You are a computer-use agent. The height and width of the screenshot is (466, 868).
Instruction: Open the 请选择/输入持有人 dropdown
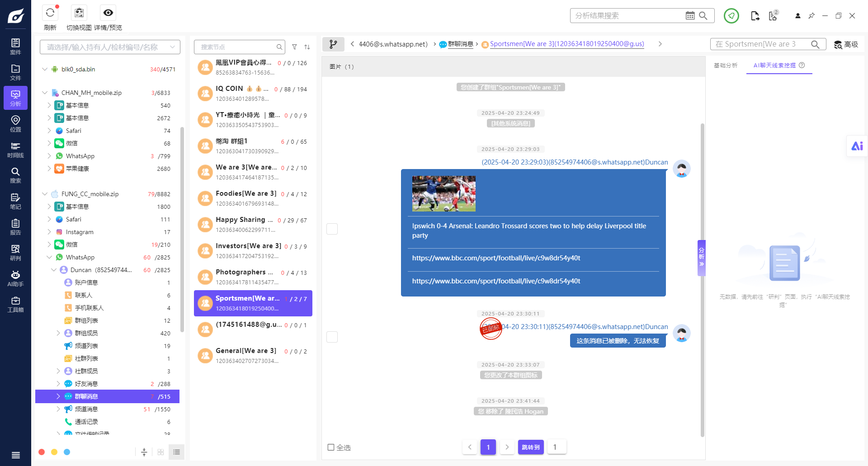[110, 47]
